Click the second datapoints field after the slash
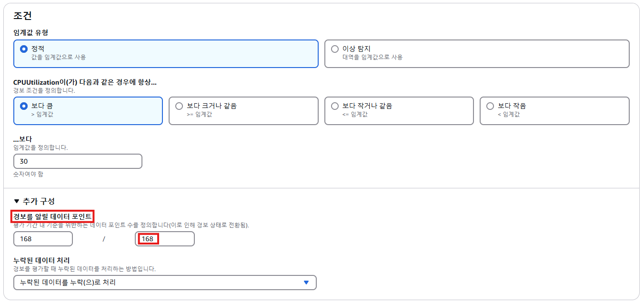Screen dimensions: 644x303 coord(165,239)
